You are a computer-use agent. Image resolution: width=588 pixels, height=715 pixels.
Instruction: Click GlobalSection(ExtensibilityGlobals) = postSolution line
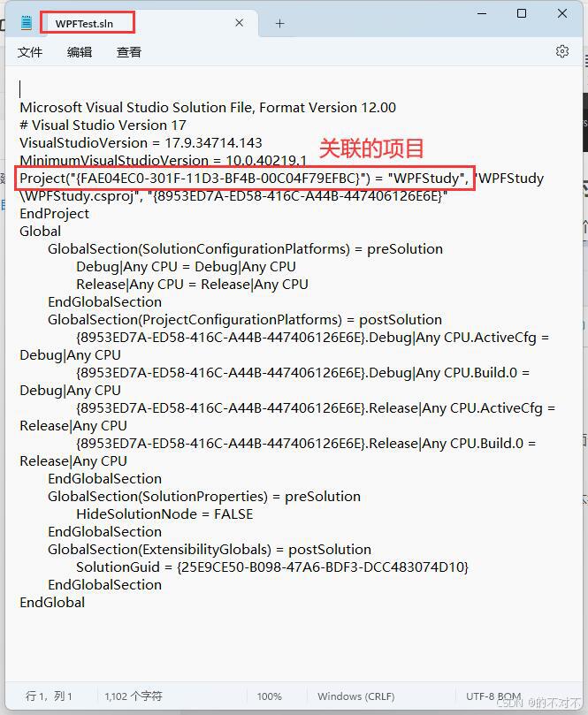[210, 550]
